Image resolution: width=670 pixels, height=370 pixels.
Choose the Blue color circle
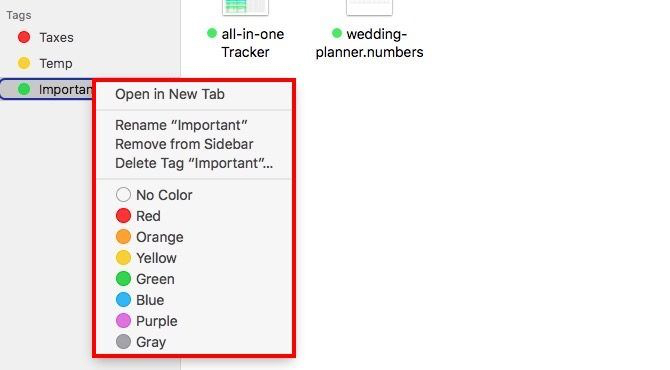pos(123,300)
